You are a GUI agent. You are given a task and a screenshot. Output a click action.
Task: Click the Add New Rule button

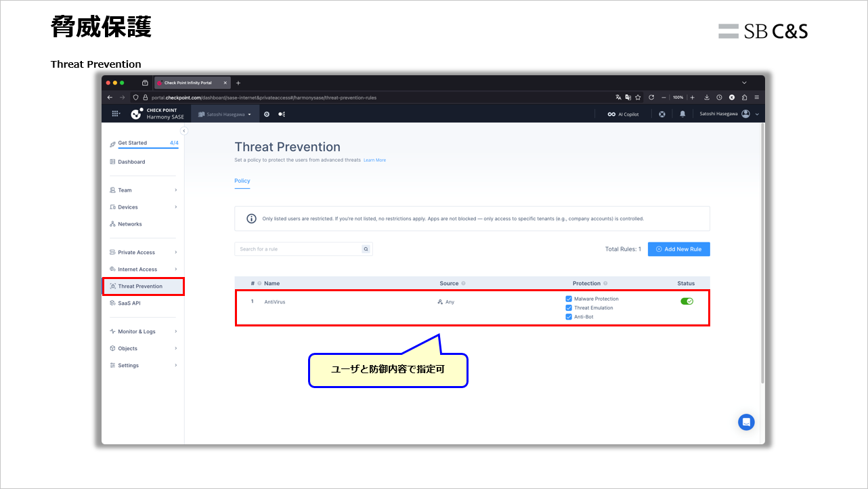point(678,249)
